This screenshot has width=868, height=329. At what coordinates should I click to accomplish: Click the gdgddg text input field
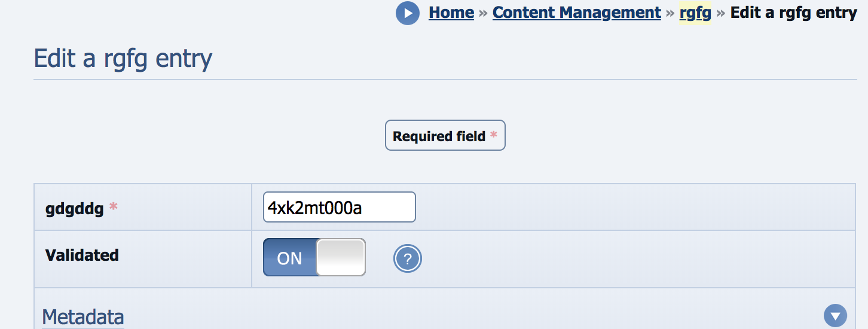pyautogui.click(x=339, y=208)
